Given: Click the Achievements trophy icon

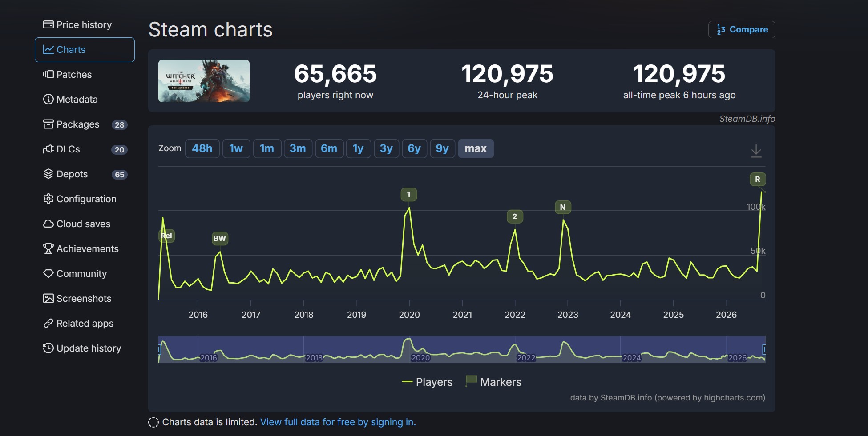Looking at the screenshot, I should [48, 248].
